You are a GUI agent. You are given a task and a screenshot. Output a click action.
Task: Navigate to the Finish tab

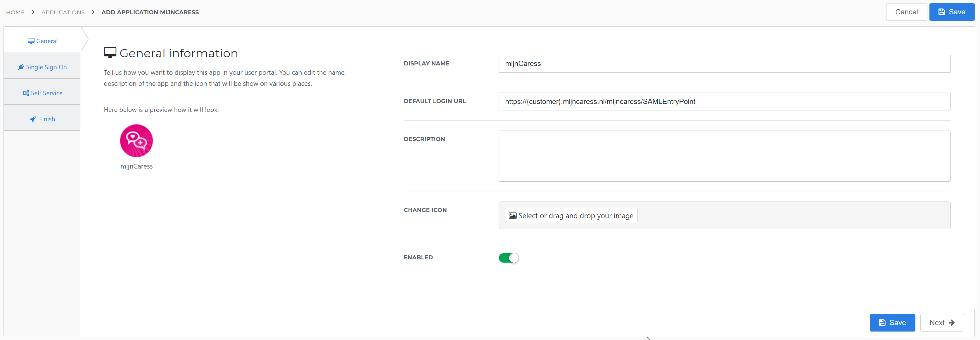(42, 119)
